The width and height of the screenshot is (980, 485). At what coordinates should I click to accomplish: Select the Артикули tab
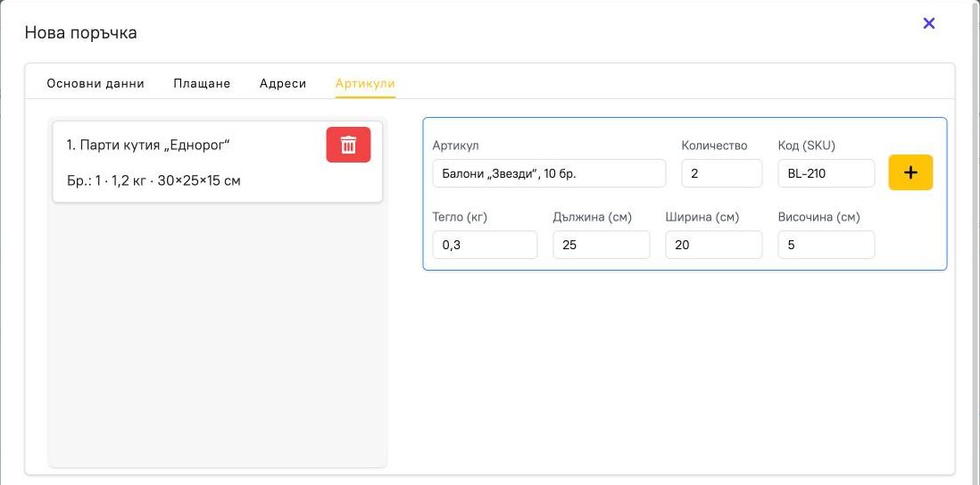(365, 84)
